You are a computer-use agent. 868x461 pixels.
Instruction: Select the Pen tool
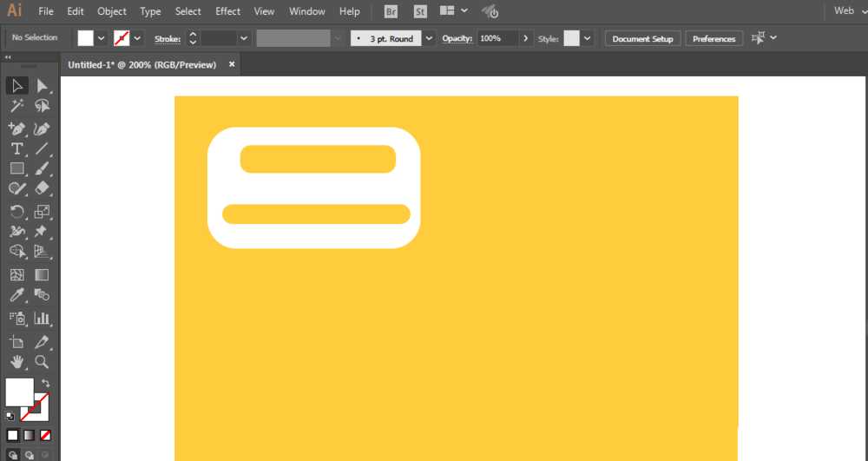click(16, 128)
